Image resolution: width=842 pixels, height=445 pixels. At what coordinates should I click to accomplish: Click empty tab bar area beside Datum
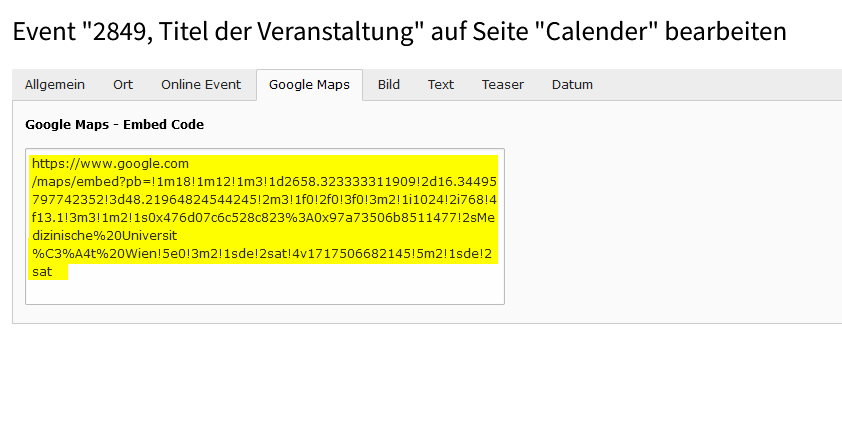pos(720,85)
